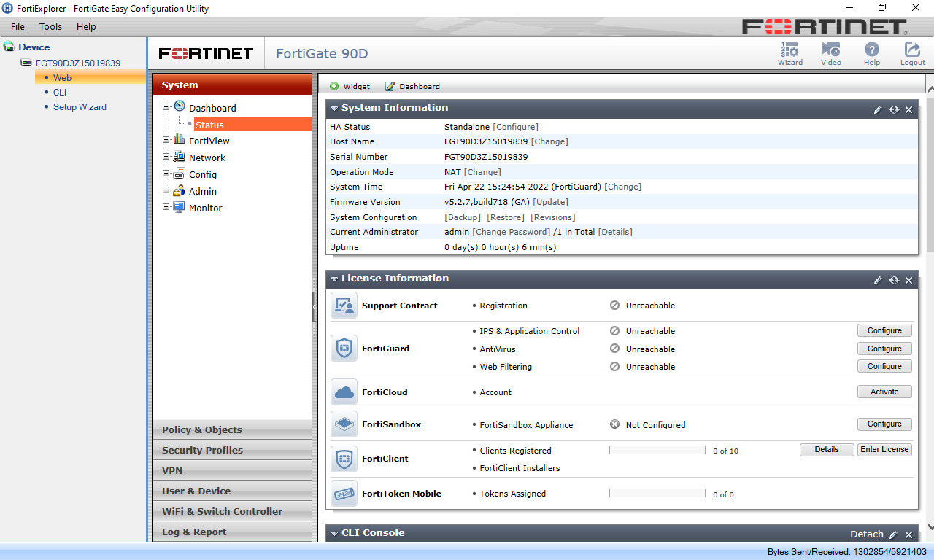
Task: Select CLI in the device tree
Action: click(60, 92)
